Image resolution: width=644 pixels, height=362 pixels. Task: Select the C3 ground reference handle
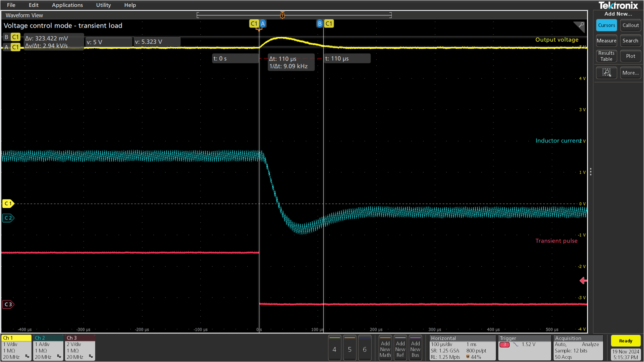click(x=8, y=304)
